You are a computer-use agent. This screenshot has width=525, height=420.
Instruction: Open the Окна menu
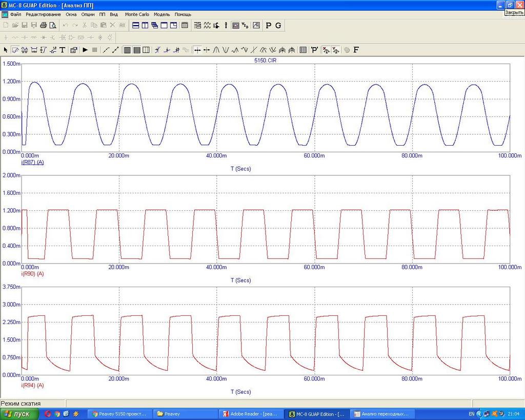pos(71,14)
